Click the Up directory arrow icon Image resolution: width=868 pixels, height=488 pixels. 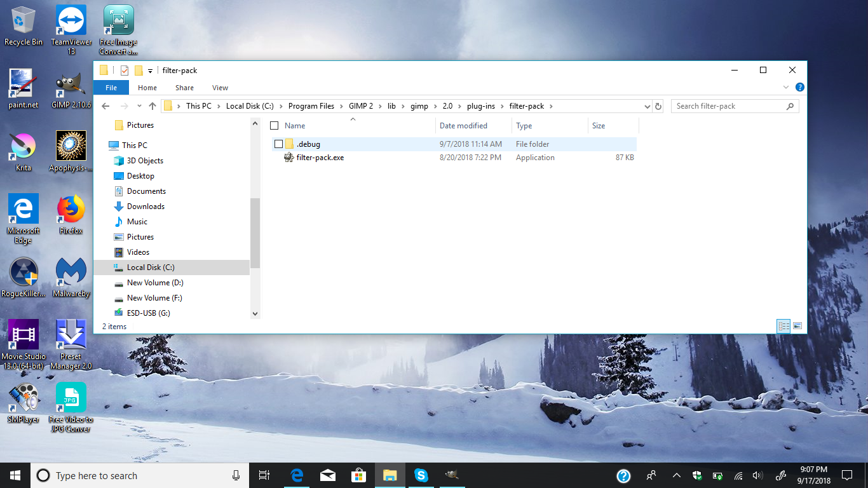pyautogui.click(x=153, y=106)
